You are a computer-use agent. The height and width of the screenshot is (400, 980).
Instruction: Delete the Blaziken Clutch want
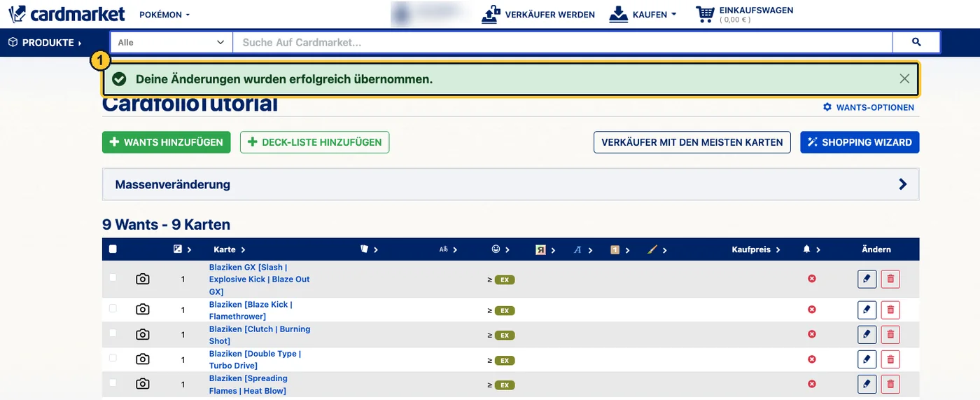pos(890,334)
